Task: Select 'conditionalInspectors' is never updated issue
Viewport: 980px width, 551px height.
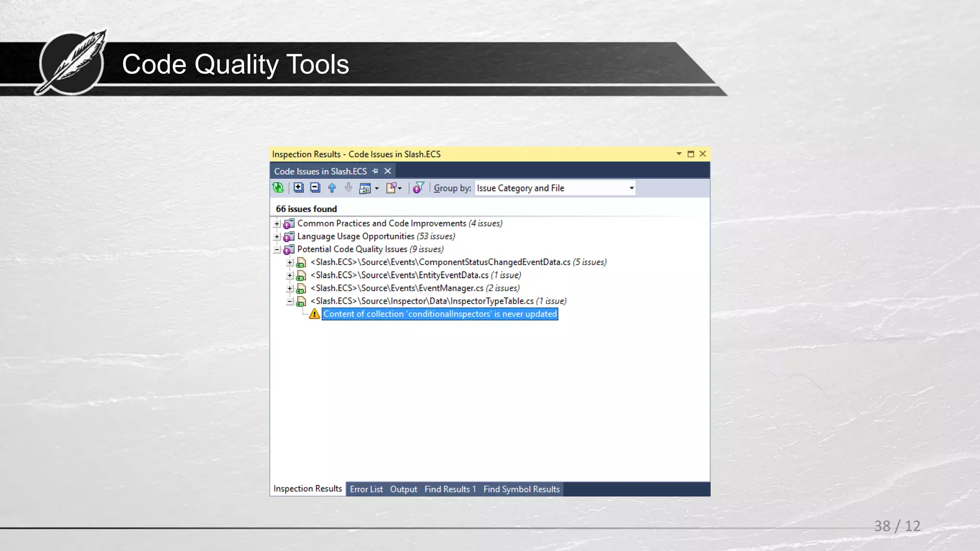Action: pyautogui.click(x=440, y=314)
